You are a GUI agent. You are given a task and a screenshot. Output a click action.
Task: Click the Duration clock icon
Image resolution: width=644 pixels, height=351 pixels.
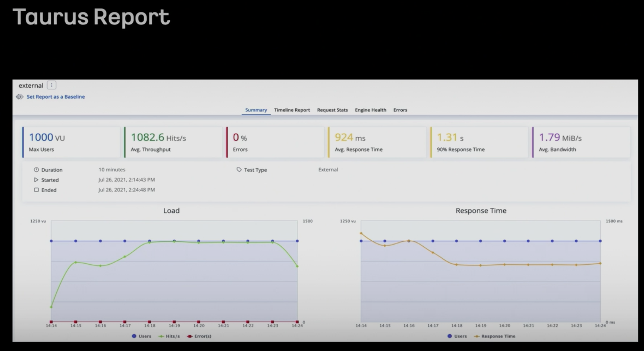click(36, 170)
